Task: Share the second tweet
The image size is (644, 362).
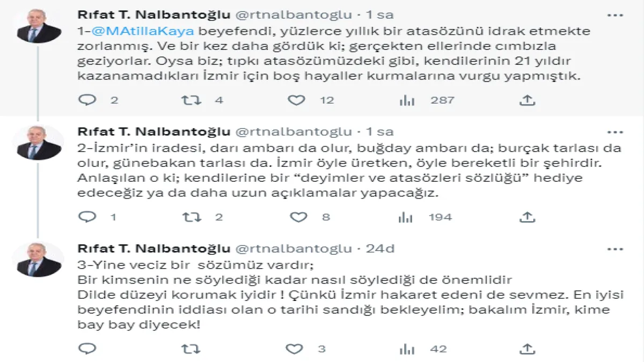Action: 527,217
